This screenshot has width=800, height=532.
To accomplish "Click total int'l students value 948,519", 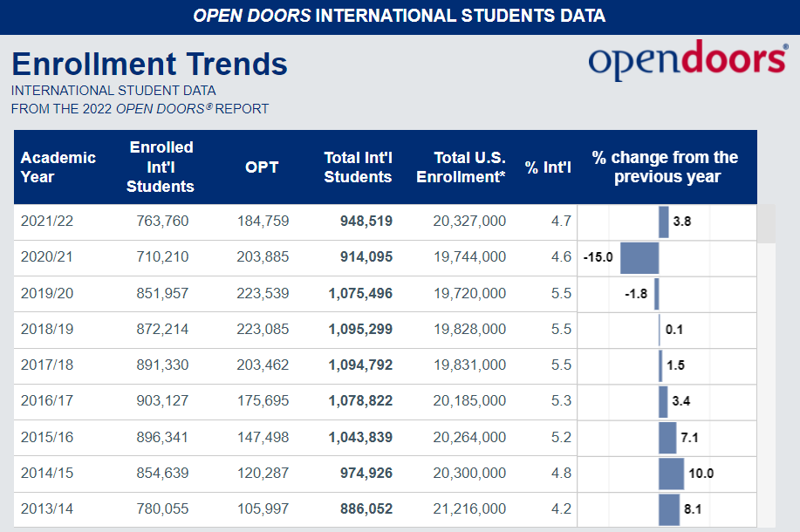I will point(366,222).
